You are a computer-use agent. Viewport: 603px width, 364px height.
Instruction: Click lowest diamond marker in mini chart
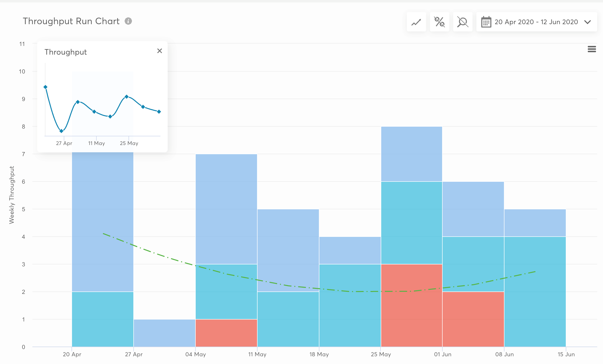[61, 131]
